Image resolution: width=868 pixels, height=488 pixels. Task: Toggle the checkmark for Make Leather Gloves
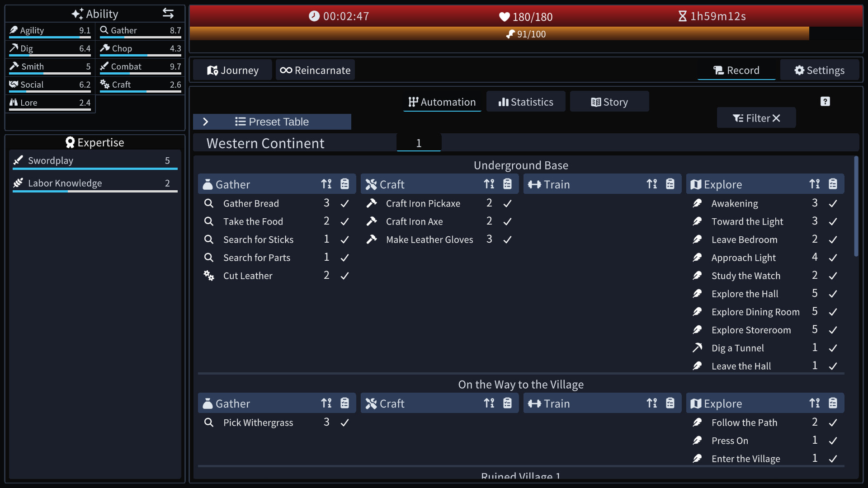(507, 239)
